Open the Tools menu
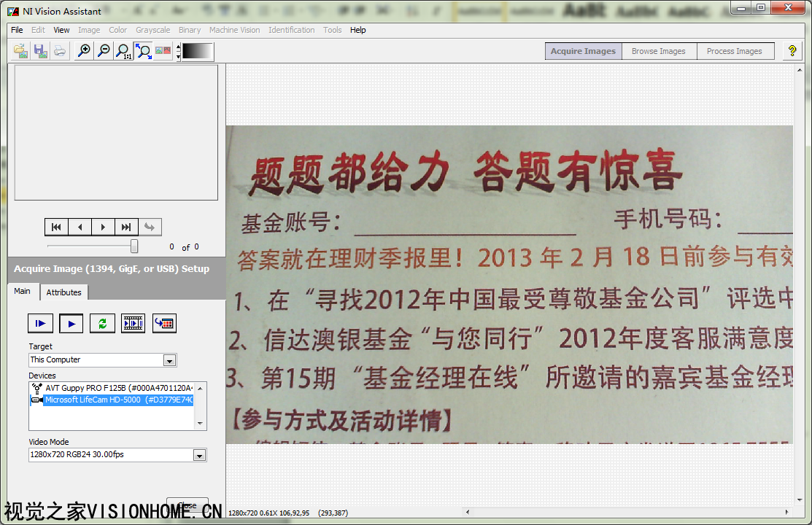812x525 pixels. click(333, 30)
